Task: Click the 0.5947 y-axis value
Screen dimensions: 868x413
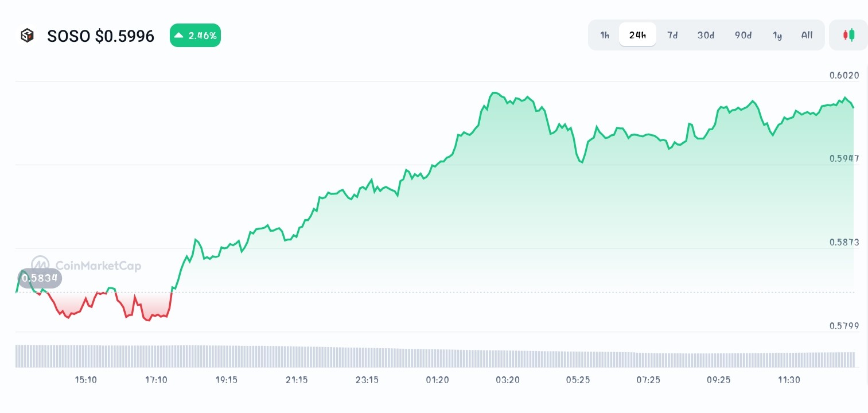Action: click(844, 159)
